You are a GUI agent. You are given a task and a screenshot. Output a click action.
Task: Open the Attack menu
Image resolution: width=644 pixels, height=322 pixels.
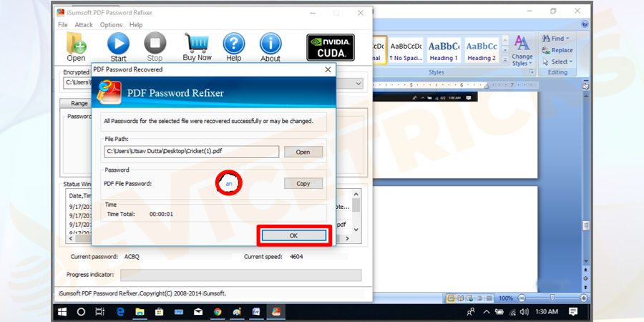[84, 24]
